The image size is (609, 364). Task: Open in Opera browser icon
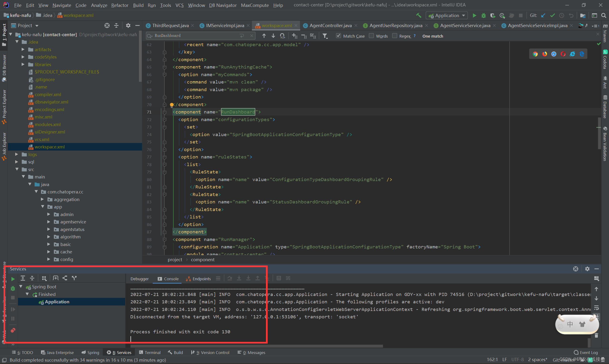(563, 54)
